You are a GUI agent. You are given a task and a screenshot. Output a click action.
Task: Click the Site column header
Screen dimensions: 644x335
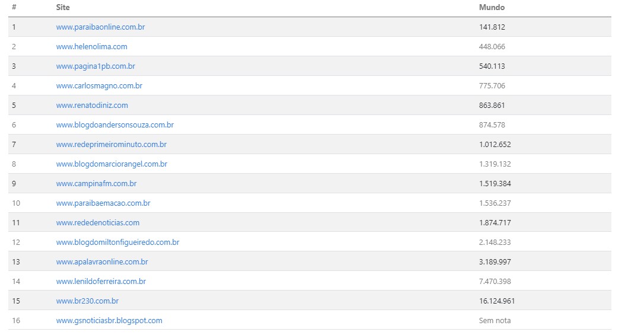click(x=63, y=7)
